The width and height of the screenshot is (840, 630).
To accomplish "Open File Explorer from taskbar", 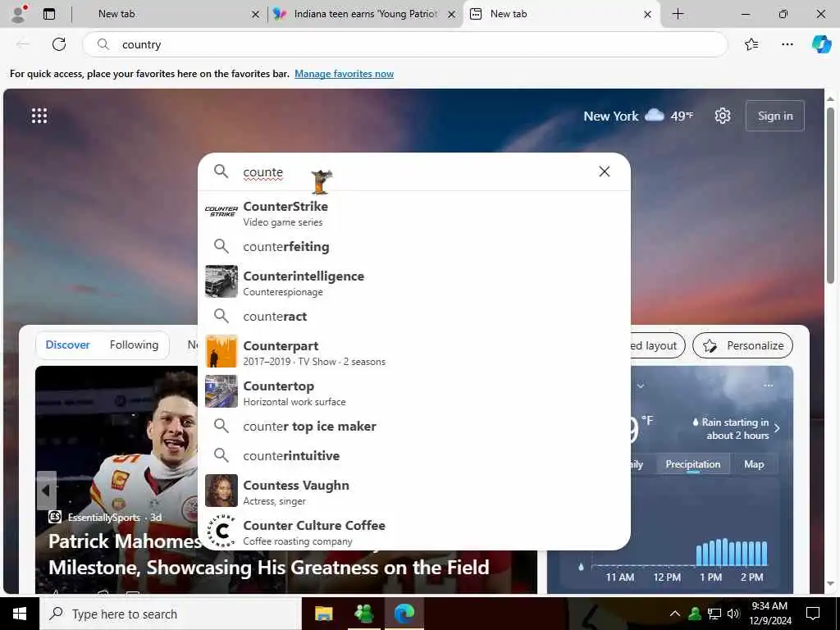I will [x=323, y=614].
